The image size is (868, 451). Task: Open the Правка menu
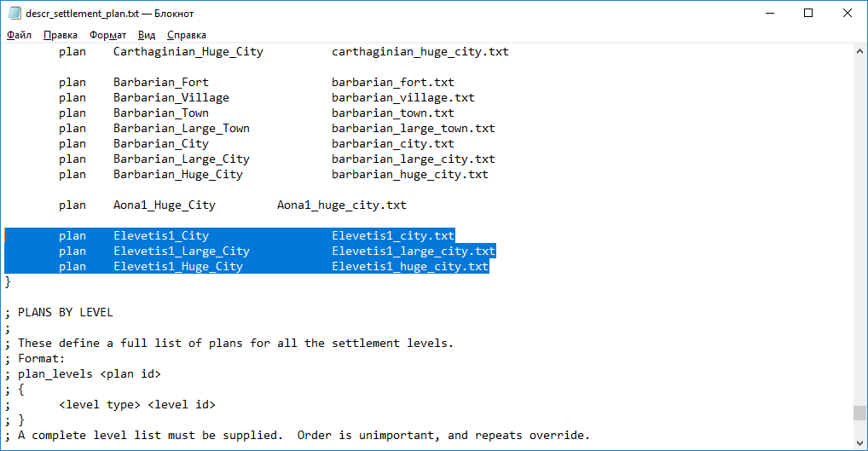[x=61, y=35]
